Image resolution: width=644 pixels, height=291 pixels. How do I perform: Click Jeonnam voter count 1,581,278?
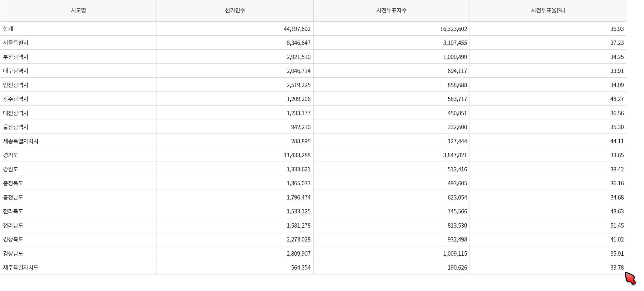pyautogui.click(x=299, y=226)
